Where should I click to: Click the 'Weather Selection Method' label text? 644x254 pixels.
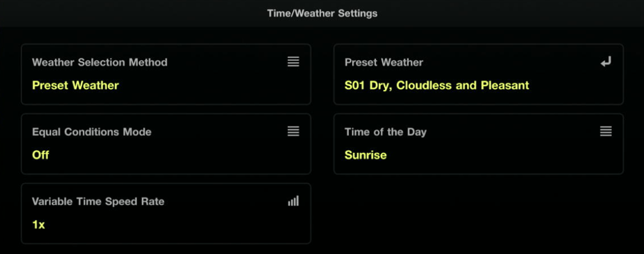click(100, 62)
